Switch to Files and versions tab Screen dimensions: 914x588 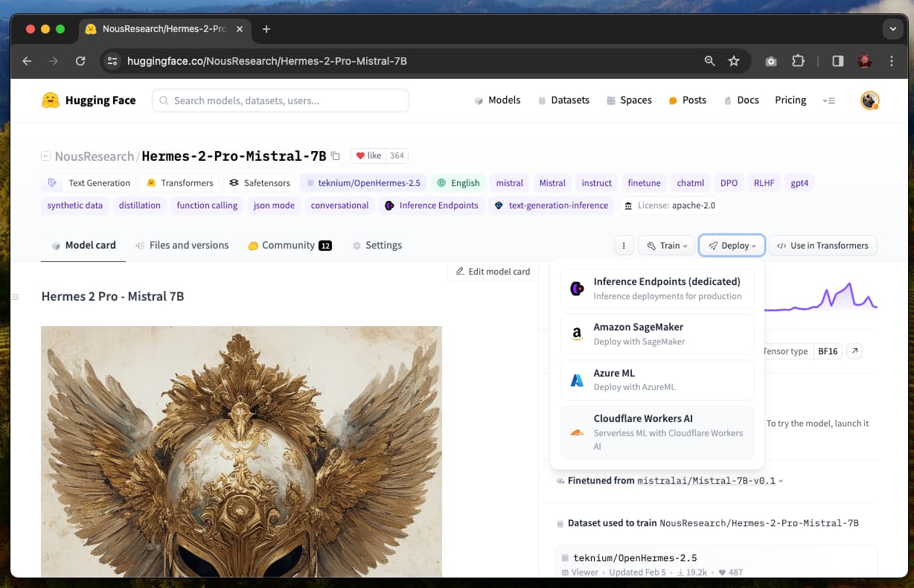[x=182, y=246]
